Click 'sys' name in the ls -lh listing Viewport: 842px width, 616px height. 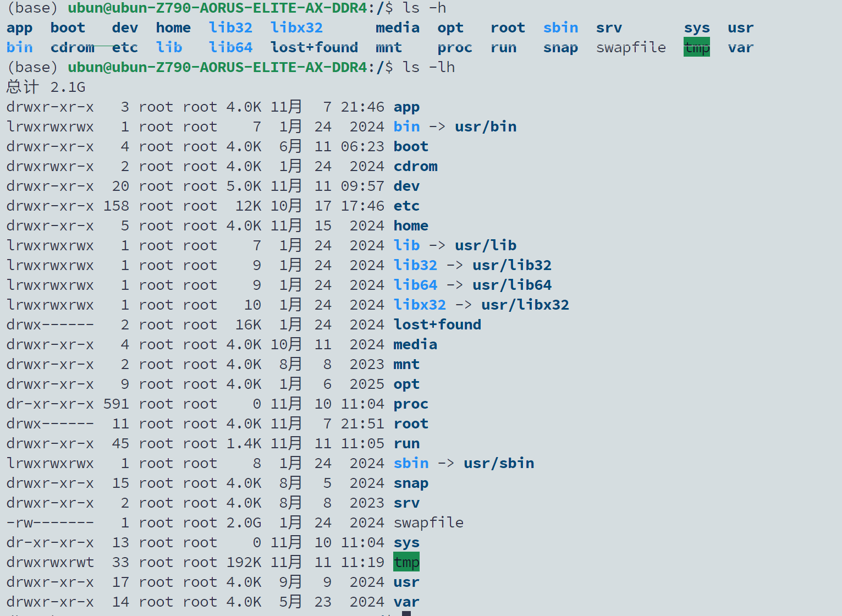coord(407,543)
